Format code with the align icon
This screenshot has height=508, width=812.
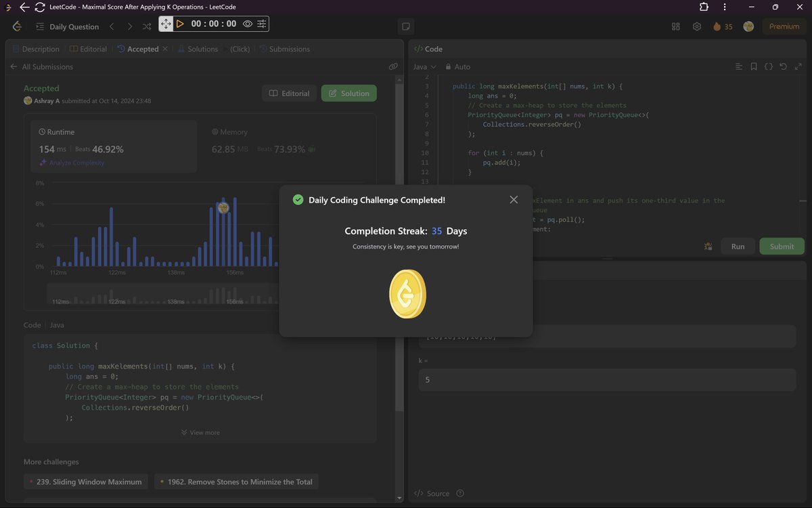pyautogui.click(x=739, y=66)
